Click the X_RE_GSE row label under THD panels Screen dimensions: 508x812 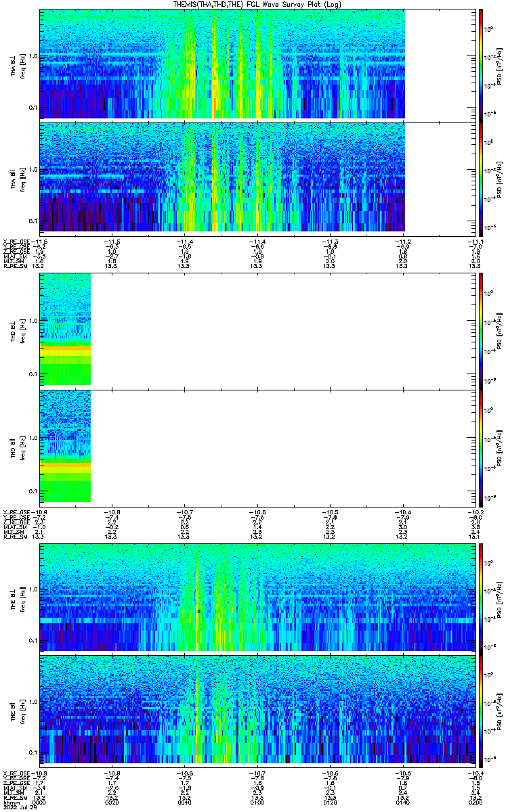pos(16,512)
